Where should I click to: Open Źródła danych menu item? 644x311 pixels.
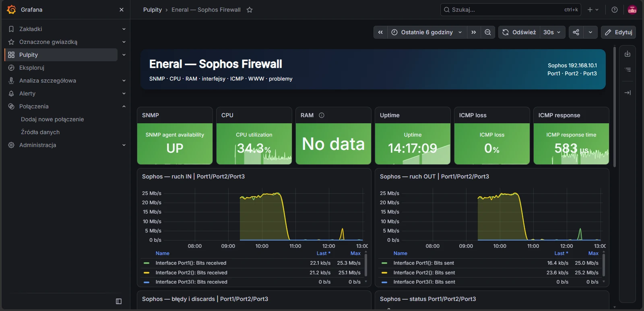(40, 132)
